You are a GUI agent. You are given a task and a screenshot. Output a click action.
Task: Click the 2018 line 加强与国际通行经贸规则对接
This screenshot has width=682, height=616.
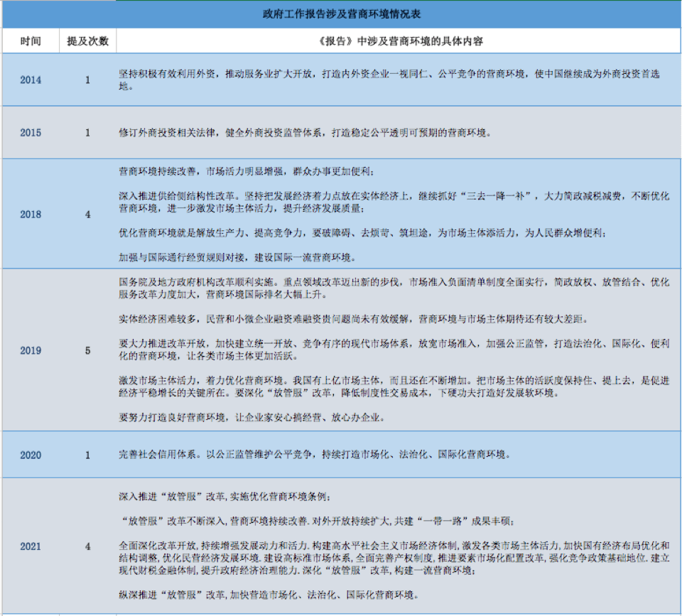pyautogui.click(x=237, y=257)
